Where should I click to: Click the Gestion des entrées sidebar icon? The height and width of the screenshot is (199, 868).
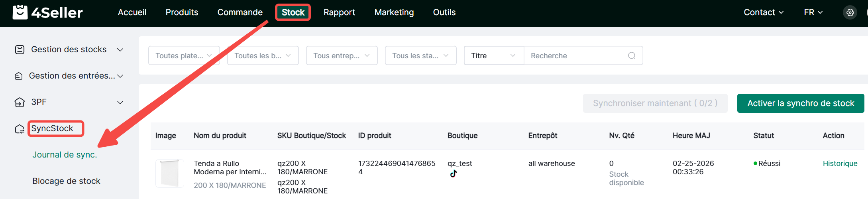tap(19, 76)
